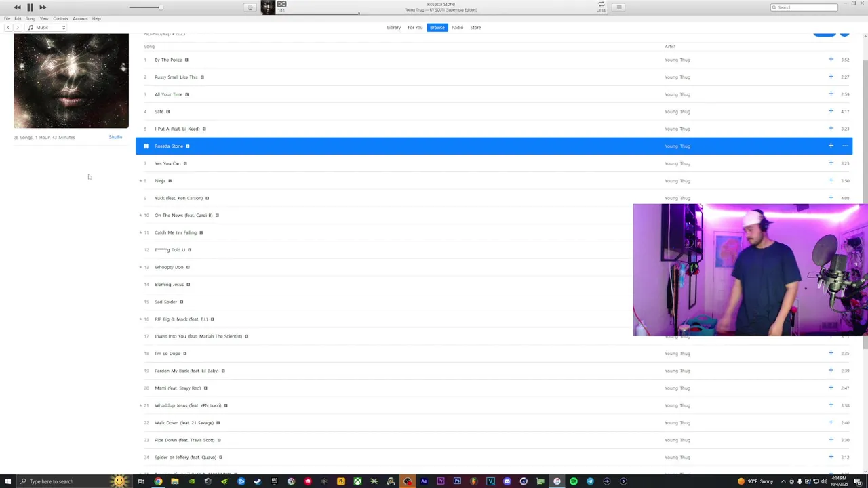
Task: Go back with the back arrow
Action: click(x=8, y=28)
